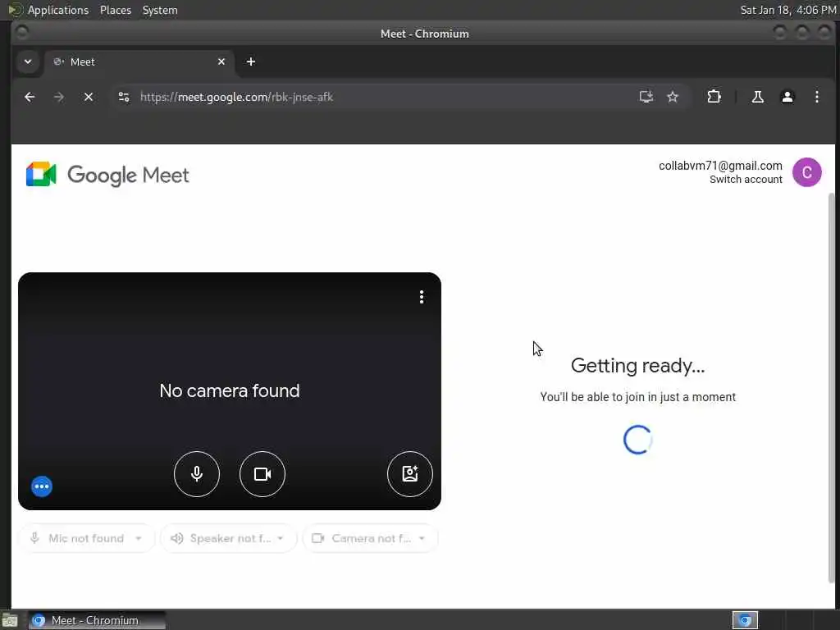Open the Places menu
Viewport: 840px width, 630px height.
(x=116, y=10)
